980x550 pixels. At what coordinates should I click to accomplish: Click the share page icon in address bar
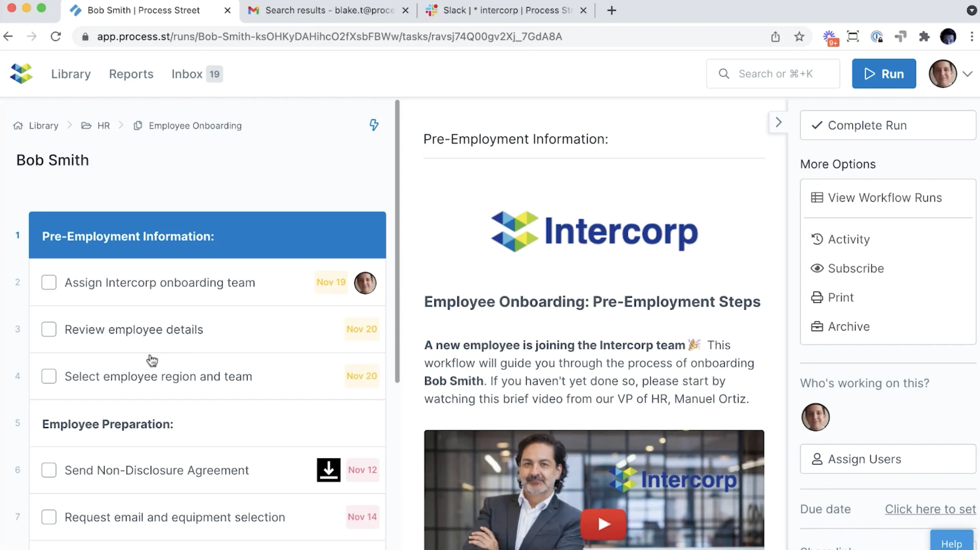(775, 36)
